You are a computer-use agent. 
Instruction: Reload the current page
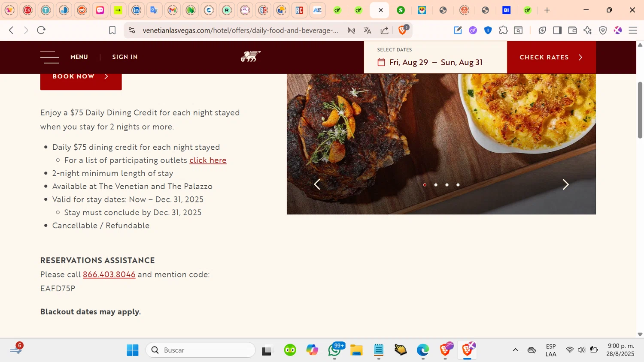click(41, 30)
